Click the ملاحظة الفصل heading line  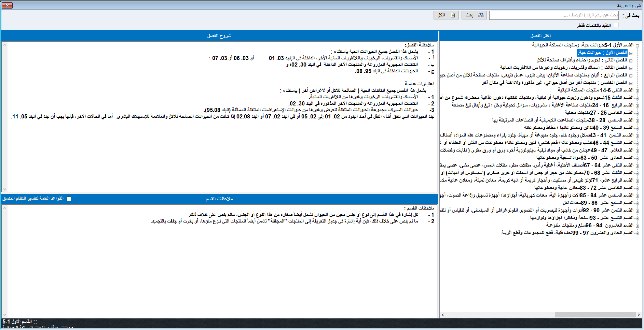coord(420,45)
